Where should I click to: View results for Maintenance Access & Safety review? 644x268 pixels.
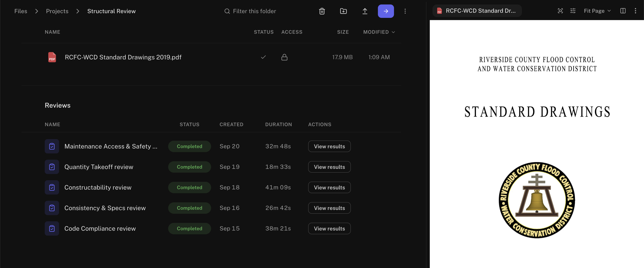[329, 146]
